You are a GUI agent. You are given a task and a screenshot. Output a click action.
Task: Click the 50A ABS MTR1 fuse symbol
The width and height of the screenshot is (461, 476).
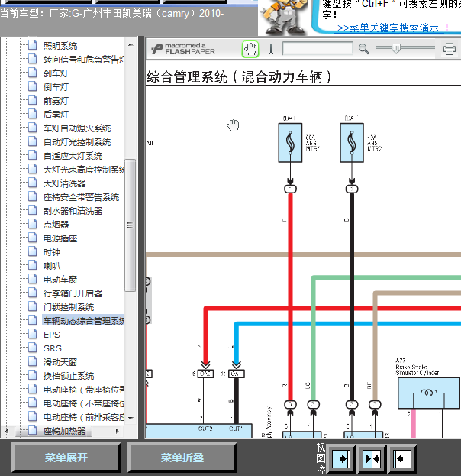click(290, 142)
